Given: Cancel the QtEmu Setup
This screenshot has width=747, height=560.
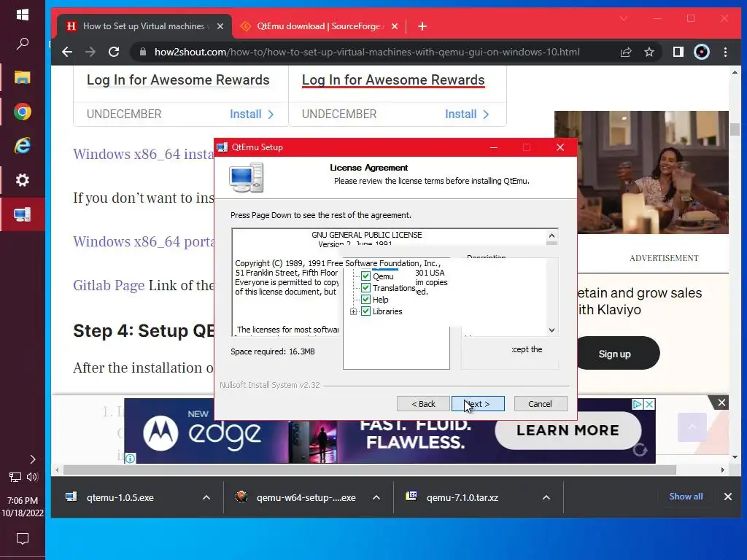Looking at the screenshot, I should [541, 404].
